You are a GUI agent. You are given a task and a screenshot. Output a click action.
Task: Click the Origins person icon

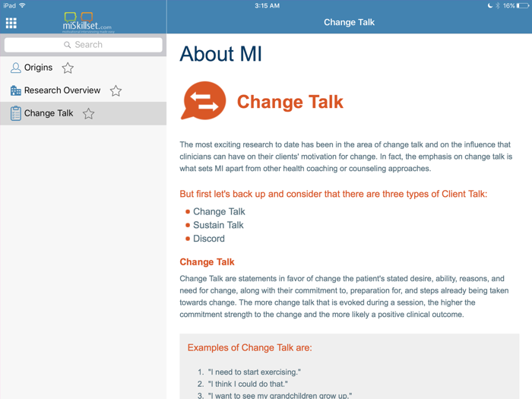(16, 68)
